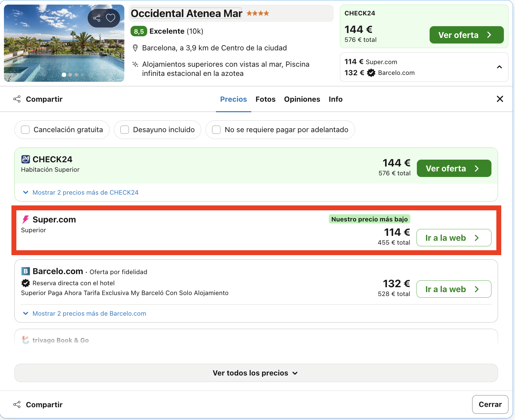Click the verified badge beside 132 € Barcelo.com summary
The image size is (515, 420).
pyautogui.click(x=371, y=73)
